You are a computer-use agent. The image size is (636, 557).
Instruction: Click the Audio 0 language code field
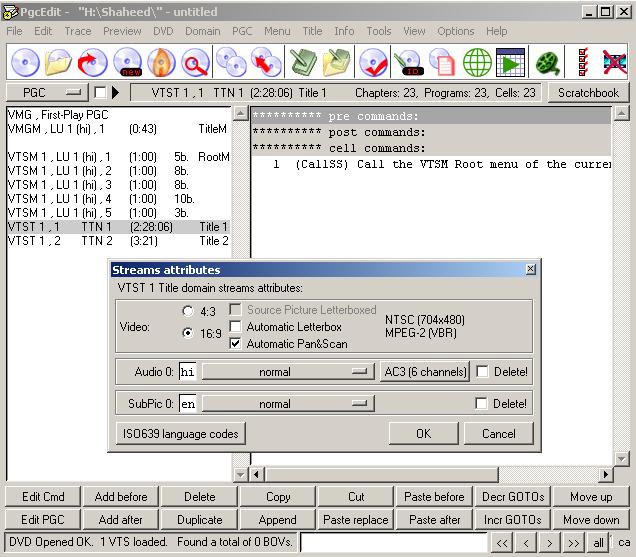point(187,372)
